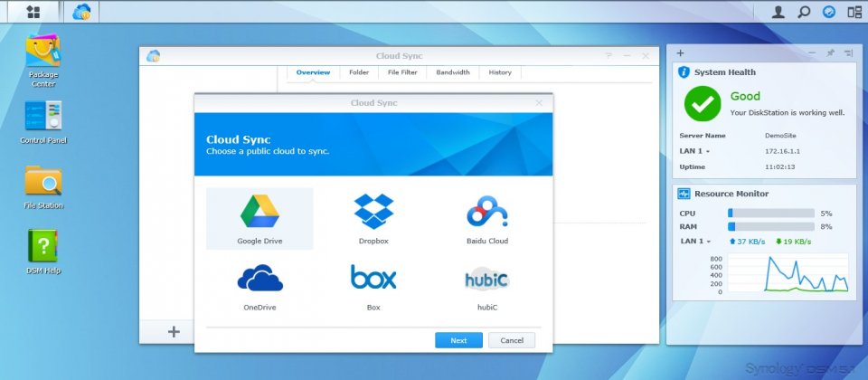Choose OneDrive as cloud provider
Screen dimensions: 868x380
pos(259,286)
